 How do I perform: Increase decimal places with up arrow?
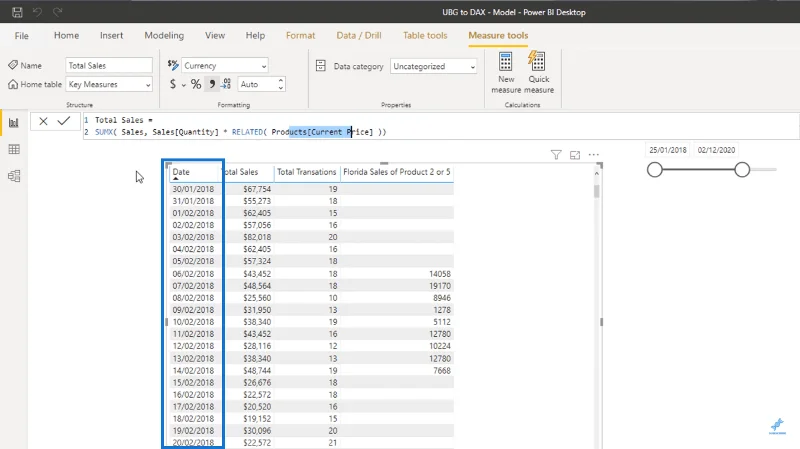click(281, 80)
